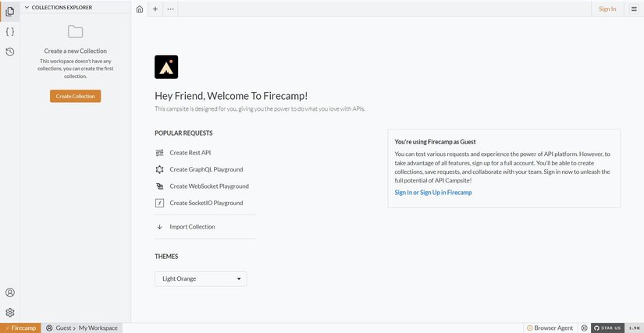Open the Collections explorer sidebar icon
This screenshot has height=333, width=644.
10,11
